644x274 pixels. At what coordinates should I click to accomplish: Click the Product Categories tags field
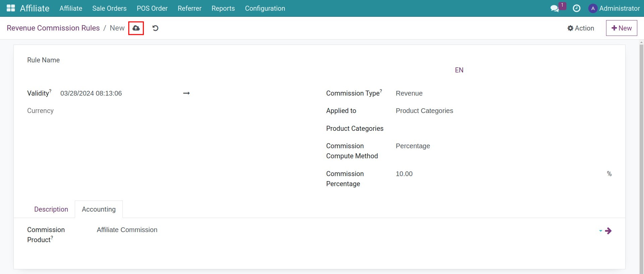504,128
